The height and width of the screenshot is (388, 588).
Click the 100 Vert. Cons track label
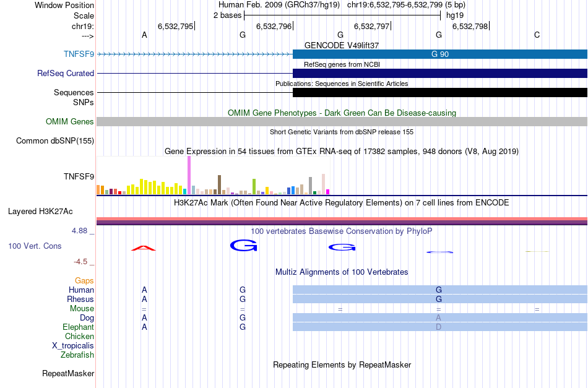click(x=35, y=246)
